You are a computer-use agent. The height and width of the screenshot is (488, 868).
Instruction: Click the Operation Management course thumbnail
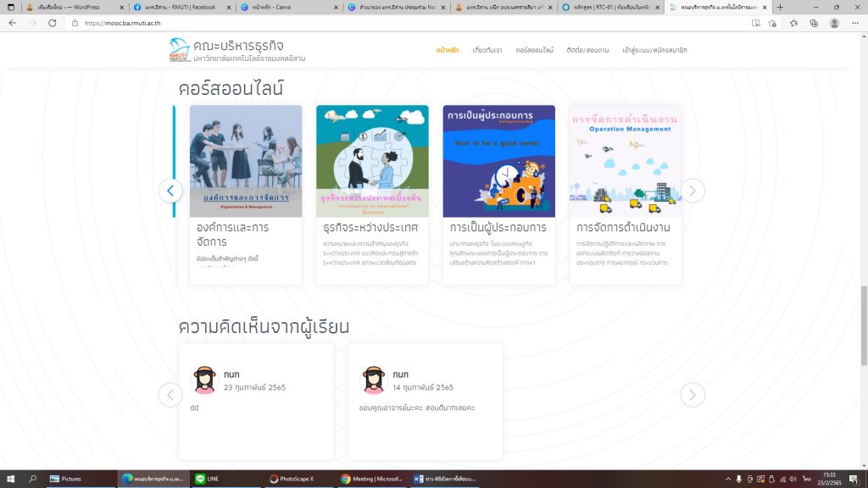[x=625, y=161]
